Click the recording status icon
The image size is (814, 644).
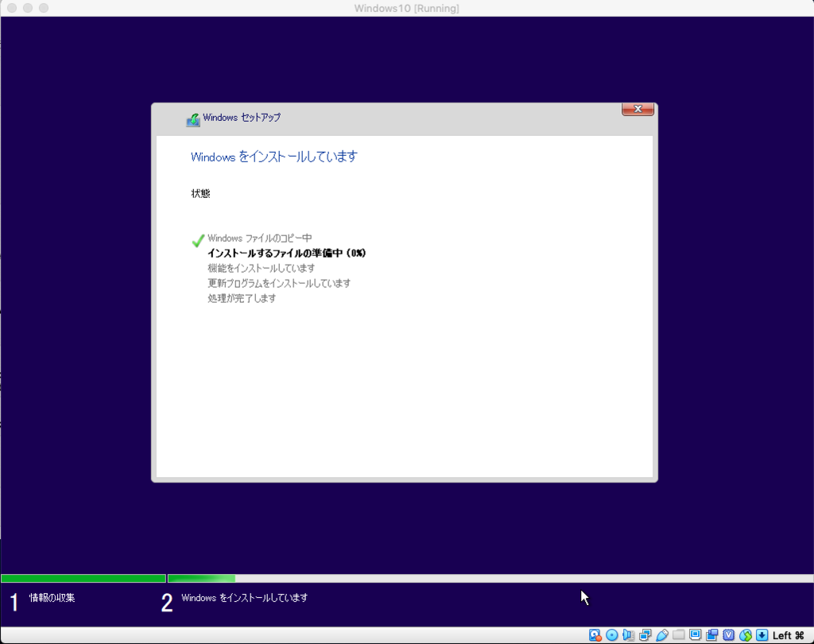point(711,635)
